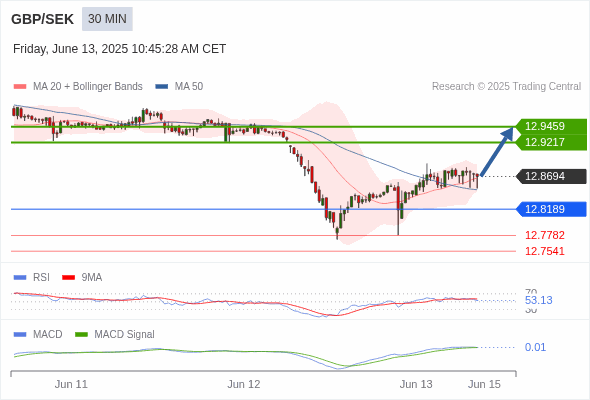Click the blue MACD legend swatch

(20, 335)
